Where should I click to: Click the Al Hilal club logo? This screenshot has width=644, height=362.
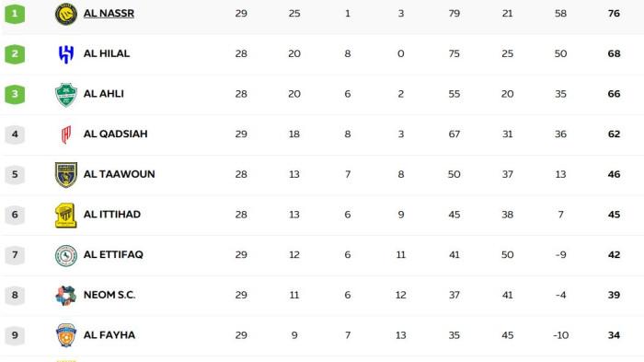pos(65,54)
